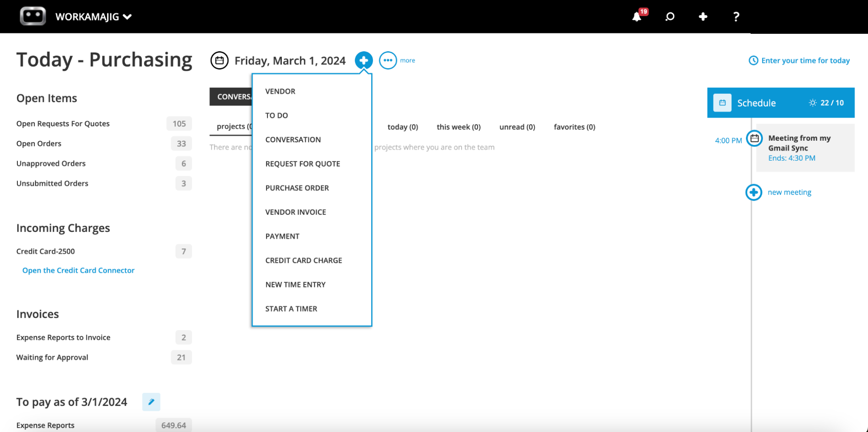Select Purchase Order from the menu
Viewport: 868px width, 432px height.
(x=297, y=188)
